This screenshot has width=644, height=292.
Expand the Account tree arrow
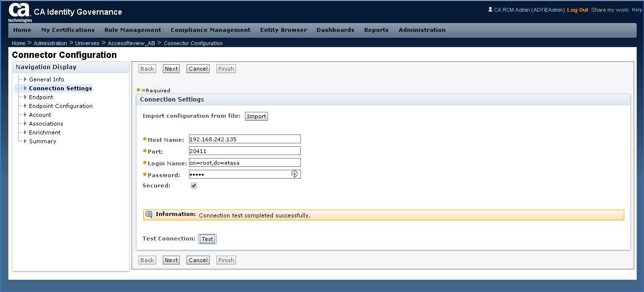point(25,115)
